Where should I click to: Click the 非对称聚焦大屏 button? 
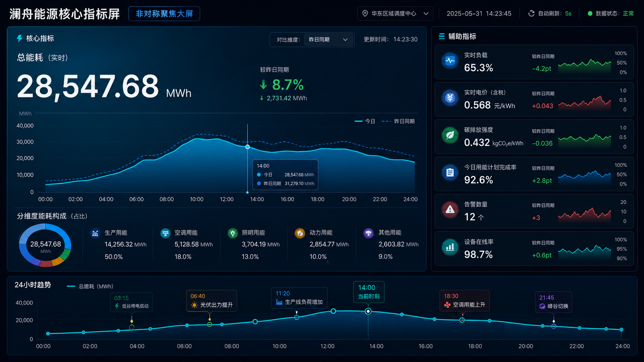click(164, 14)
